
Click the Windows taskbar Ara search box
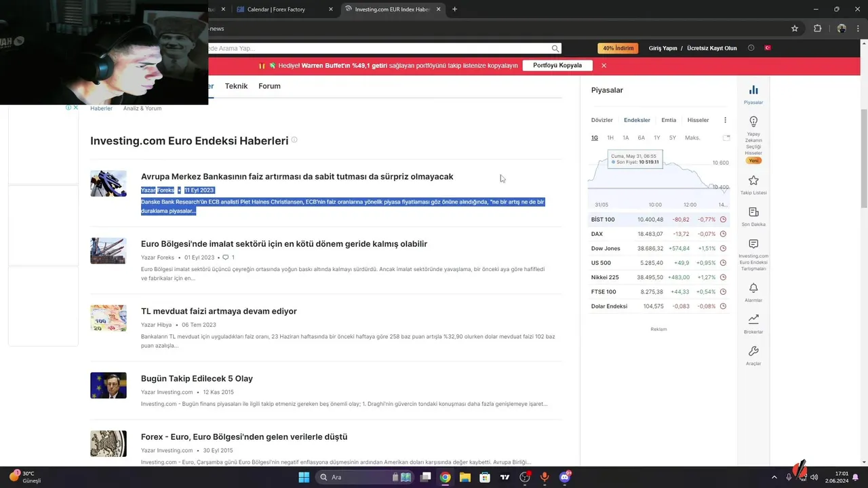coord(363,477)
